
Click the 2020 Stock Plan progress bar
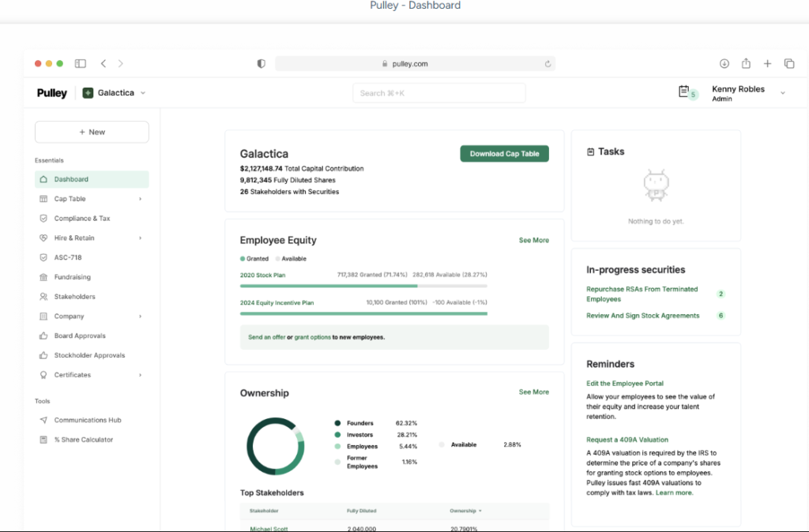pyautogui.click(x=363, y=286)
